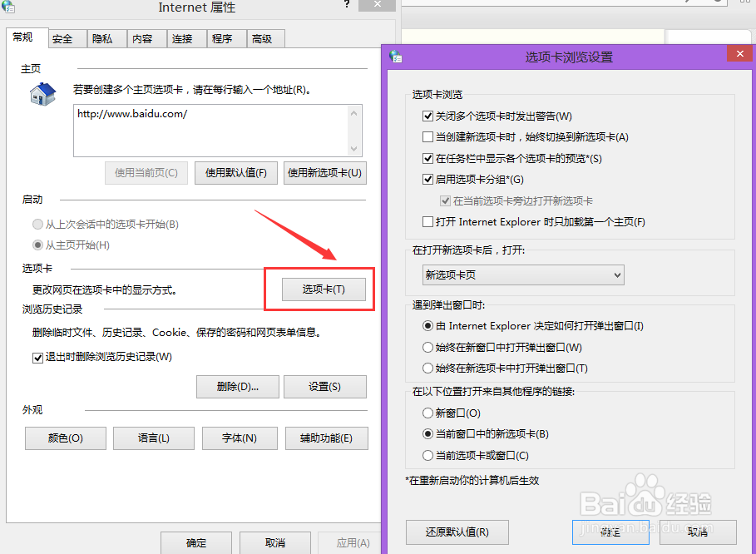Select 从上次会话中的选项卡开始

[37, 224]
